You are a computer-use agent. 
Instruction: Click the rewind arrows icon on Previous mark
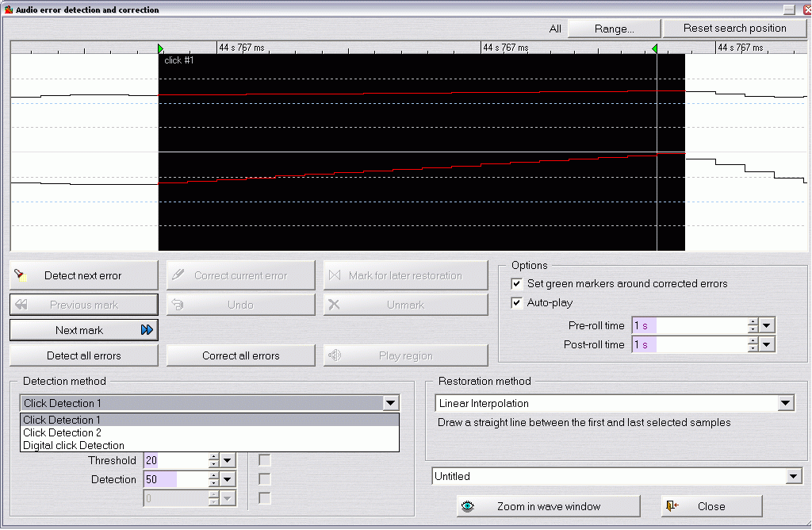(21, 305)
